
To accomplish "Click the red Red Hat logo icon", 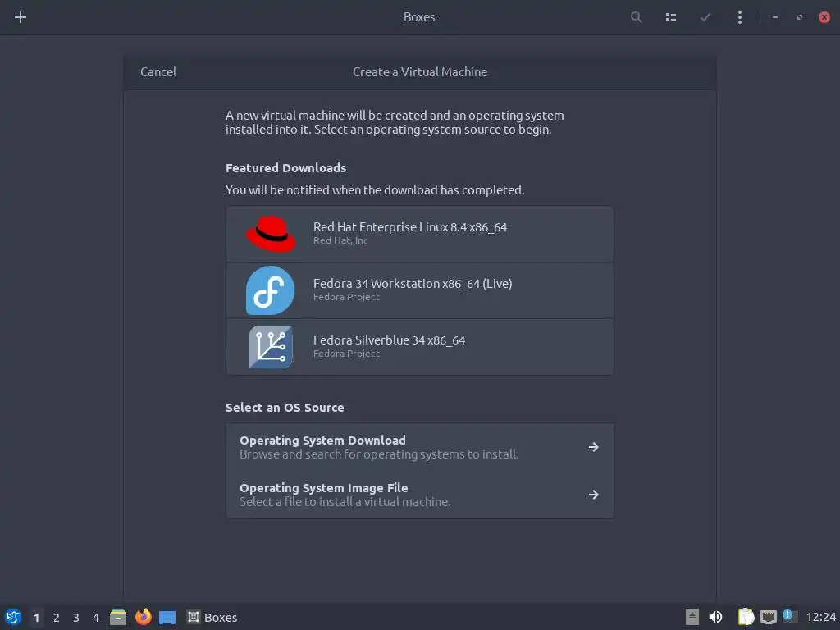I will [x=271, y=234].
